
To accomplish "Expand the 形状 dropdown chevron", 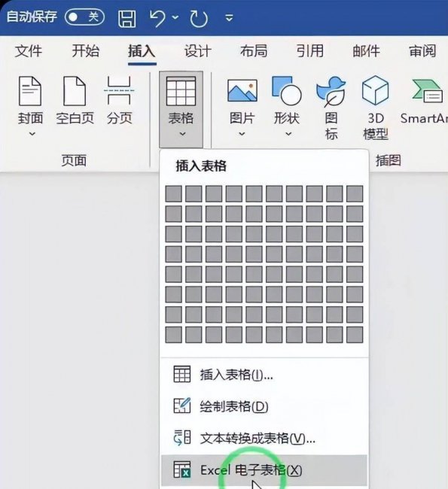I will coord(289,134).
